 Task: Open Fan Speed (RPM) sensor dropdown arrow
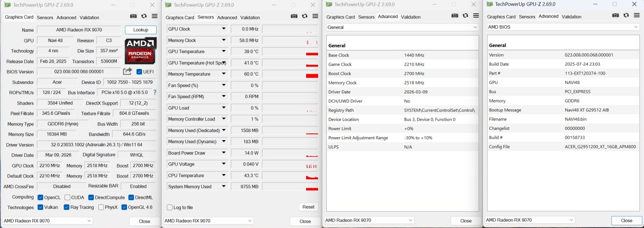point(224,97)
